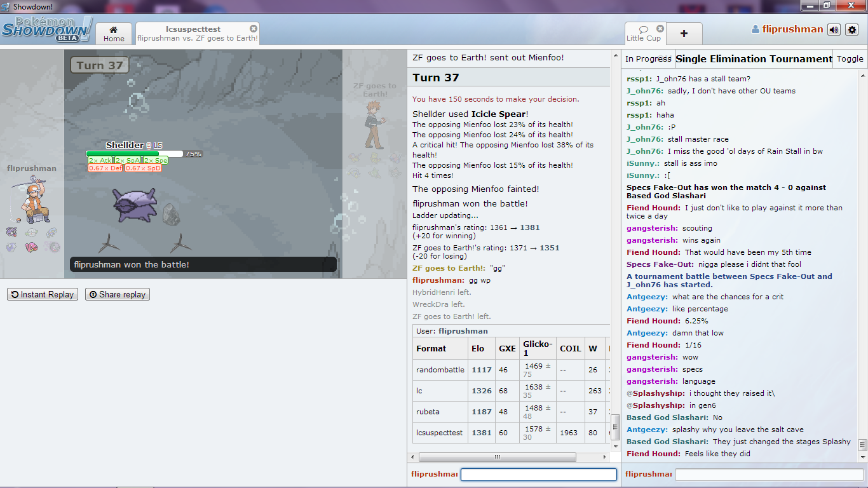Open options via the gear icon
The image size is (868, 488).
point(852,29)
